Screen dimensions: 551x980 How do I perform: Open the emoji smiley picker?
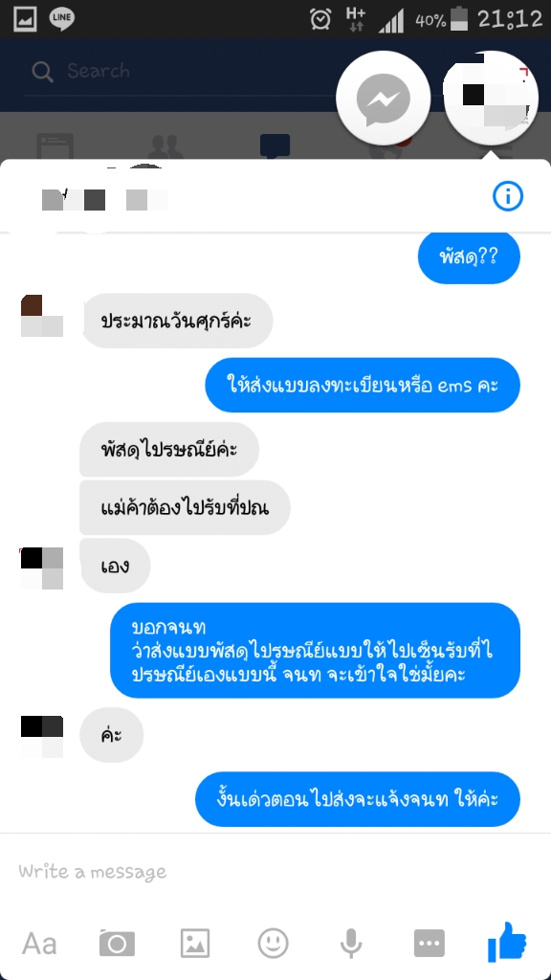coord(273,943)
